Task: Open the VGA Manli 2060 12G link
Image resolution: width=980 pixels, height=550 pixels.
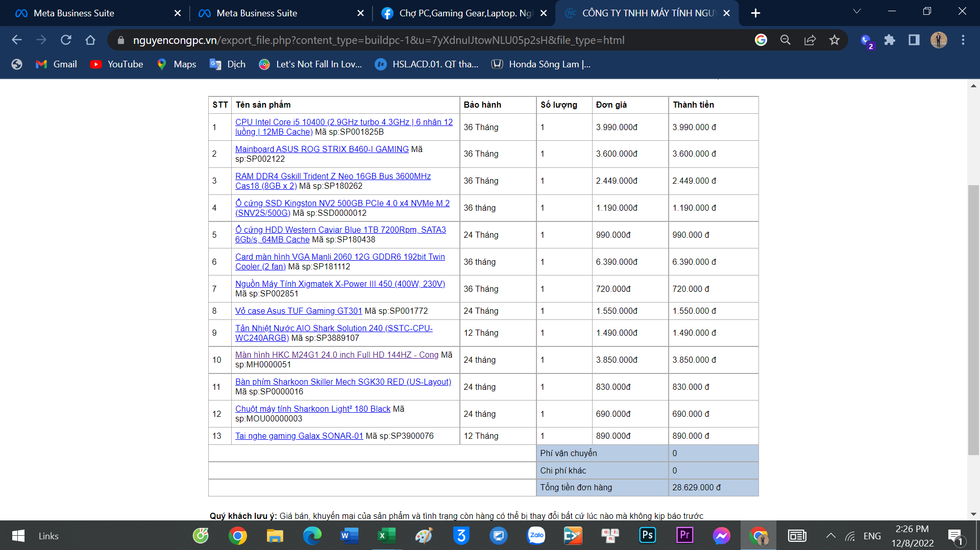Action: [340, 262]
